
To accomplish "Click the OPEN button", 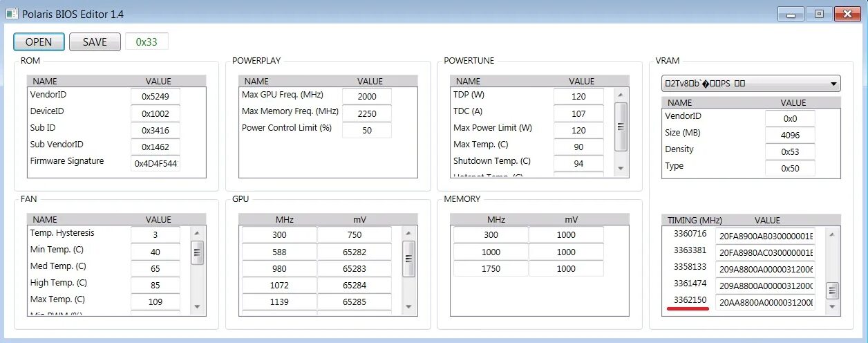I will pyautogui.click(x=39, y=41).
